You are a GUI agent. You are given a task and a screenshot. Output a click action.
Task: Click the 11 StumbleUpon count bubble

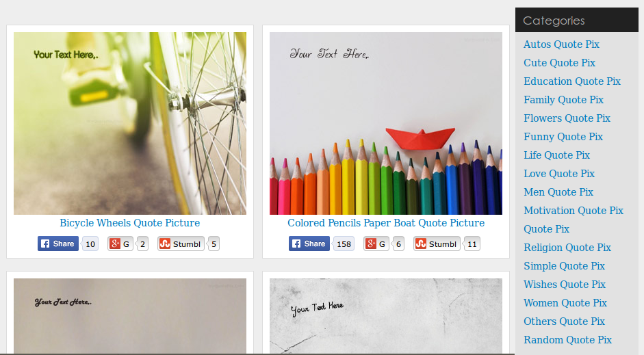(x=472, y=244)
